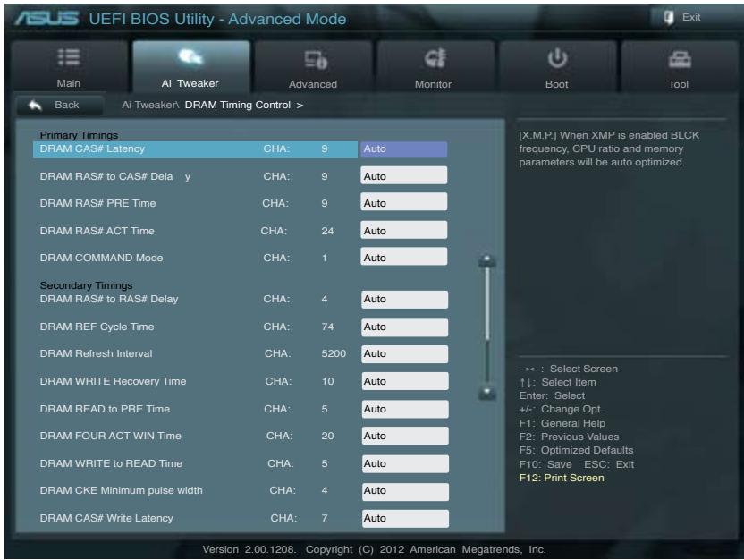Image resolution: width=744 pixels, height=560 pixels.
Task: Click DRAM FOUR ACT WIN Time Auto field
Action: (x=404, y=436)
